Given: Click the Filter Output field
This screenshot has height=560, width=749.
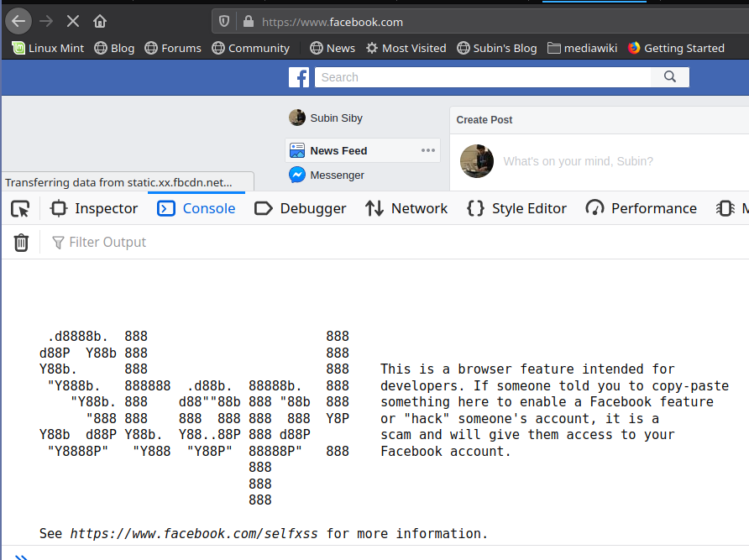Looking at the screenshot, I should click(x=107, y=243).
